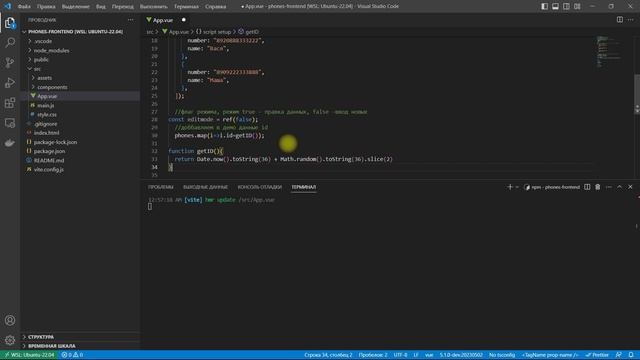The width and height of the screenshot is (640, 360).
Task: Collapse the src folder
Action: tap(37, 69)
